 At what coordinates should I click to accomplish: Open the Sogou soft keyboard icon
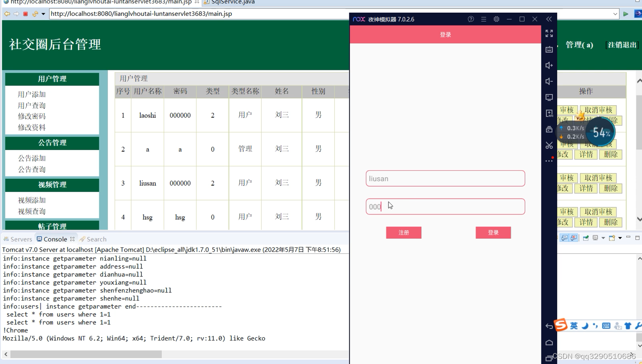click(606, 326)
